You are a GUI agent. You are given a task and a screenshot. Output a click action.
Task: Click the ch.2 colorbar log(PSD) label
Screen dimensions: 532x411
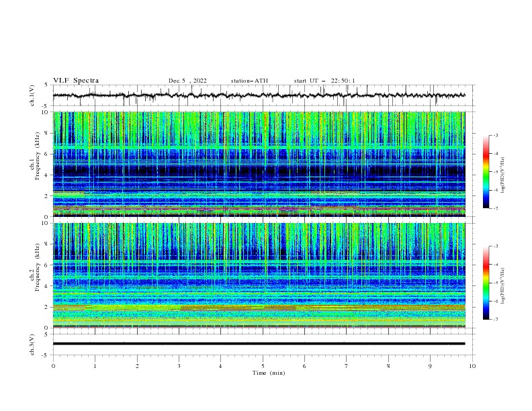coord(503,285)
